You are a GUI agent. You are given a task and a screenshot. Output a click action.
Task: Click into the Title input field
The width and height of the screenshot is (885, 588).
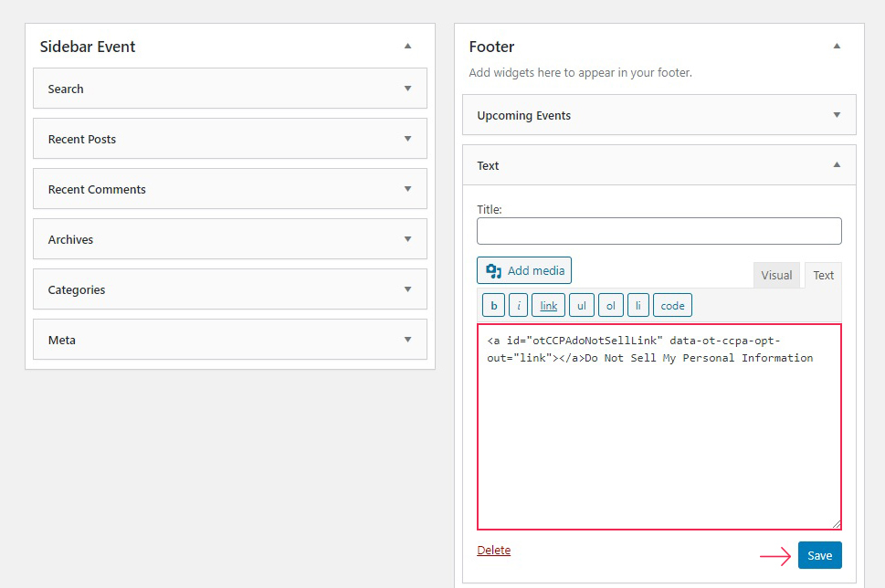[x=658, y=231]
